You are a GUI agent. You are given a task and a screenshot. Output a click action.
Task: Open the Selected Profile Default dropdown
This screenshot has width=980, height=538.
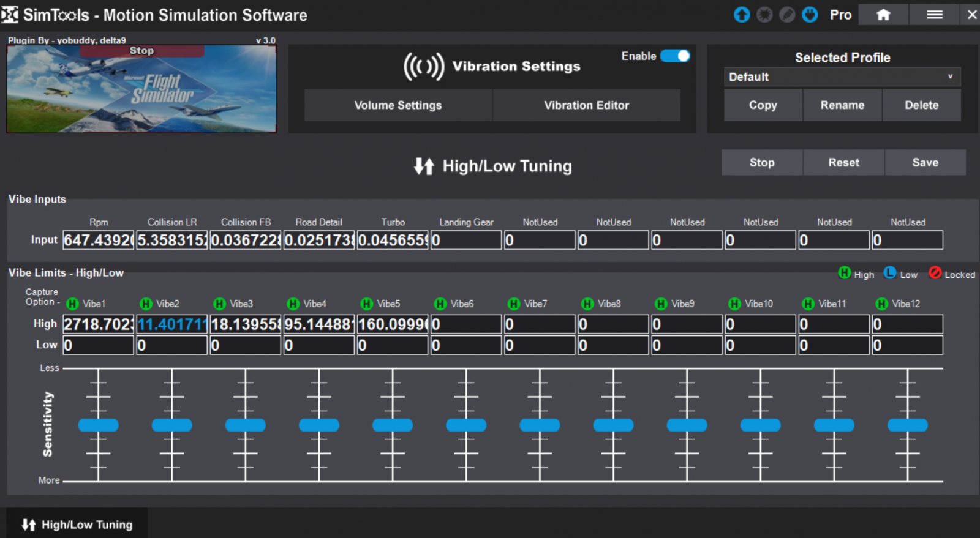842,77
